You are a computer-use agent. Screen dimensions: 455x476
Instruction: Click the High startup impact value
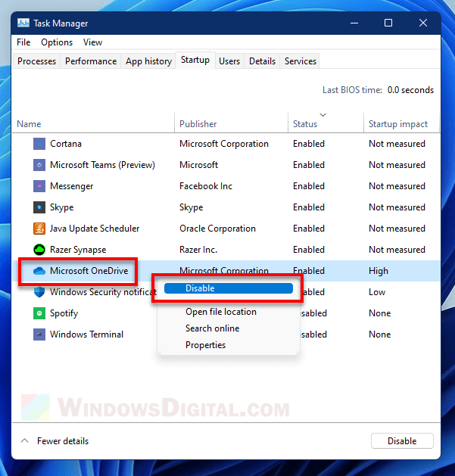[378, 271]
